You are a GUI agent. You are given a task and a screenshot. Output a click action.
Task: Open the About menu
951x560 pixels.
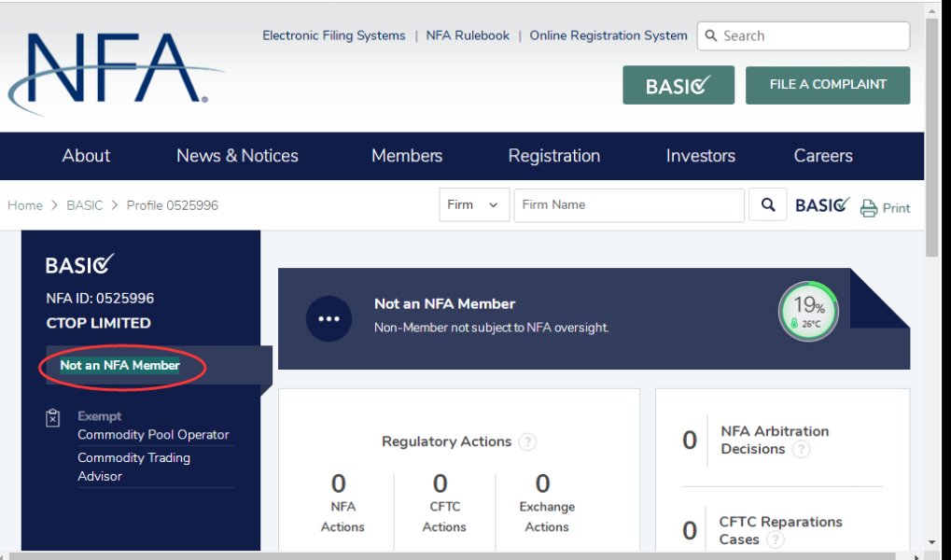[x=86, y=156]
